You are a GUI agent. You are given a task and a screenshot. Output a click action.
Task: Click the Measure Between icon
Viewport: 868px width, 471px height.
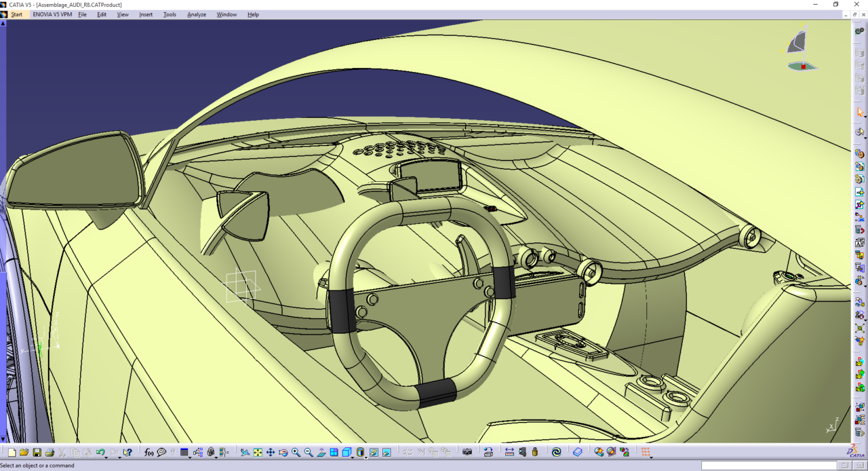point(509,452)
